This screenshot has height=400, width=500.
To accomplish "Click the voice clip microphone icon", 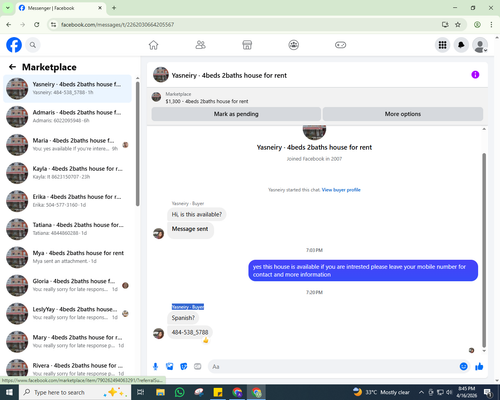I will click(155, 366).
